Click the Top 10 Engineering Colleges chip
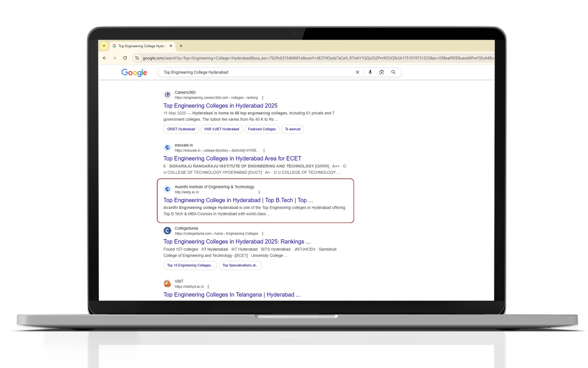 [x=190, y=265]
